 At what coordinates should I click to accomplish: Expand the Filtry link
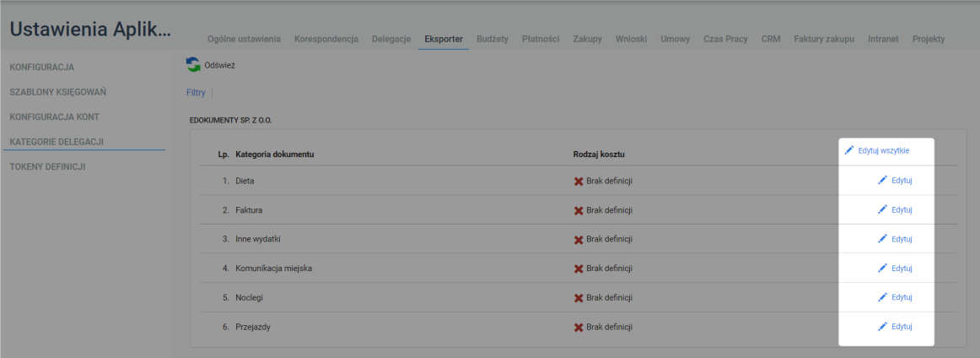pyautogui.click(x=196, y=93)
